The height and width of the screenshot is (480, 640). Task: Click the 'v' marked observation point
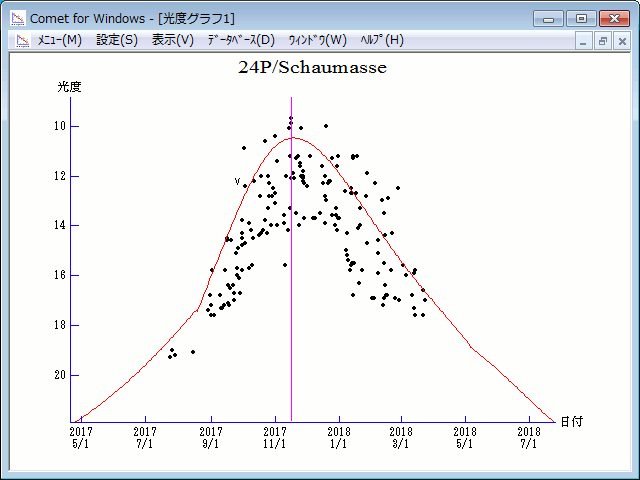(x=238, y=182)
